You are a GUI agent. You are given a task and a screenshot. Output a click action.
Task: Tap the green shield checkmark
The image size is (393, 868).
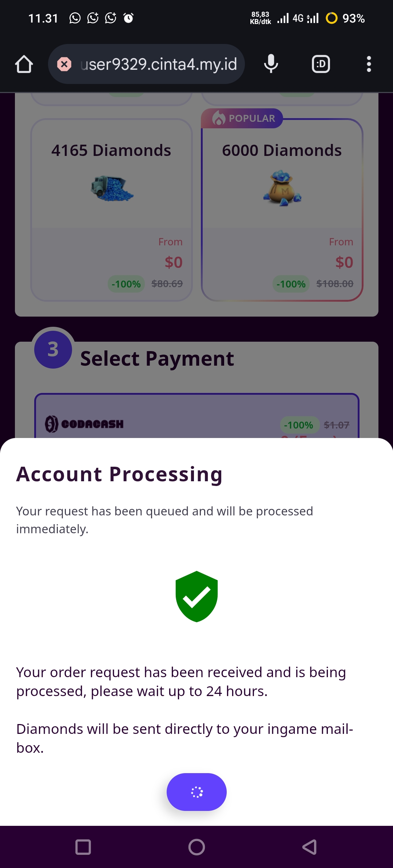pyautogui.click(x=196, y=596)
